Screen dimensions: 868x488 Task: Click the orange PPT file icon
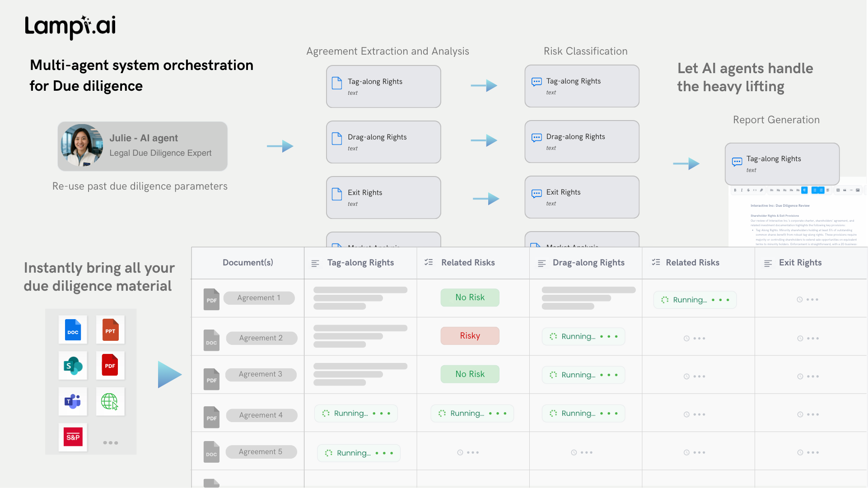point(110,330)
